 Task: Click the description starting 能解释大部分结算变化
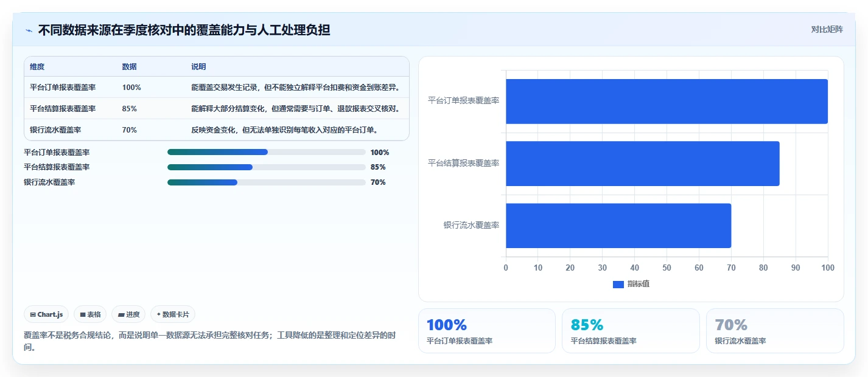[296, 108]
